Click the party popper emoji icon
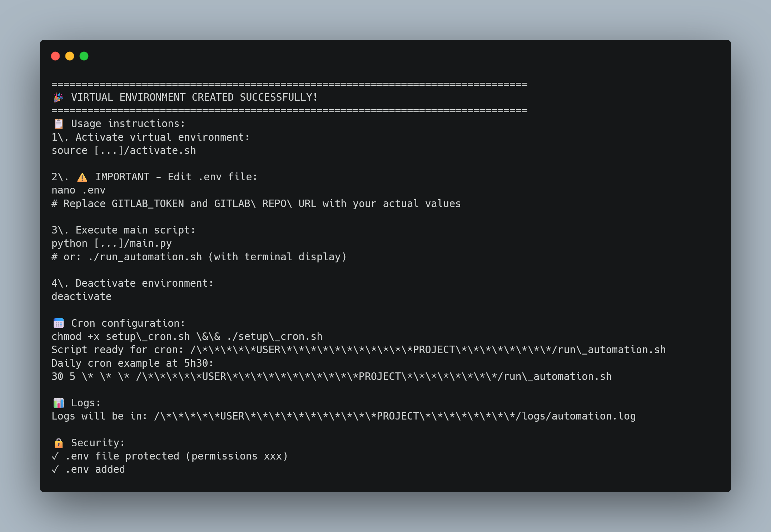The image size is (771, 532). coord(58,97)
